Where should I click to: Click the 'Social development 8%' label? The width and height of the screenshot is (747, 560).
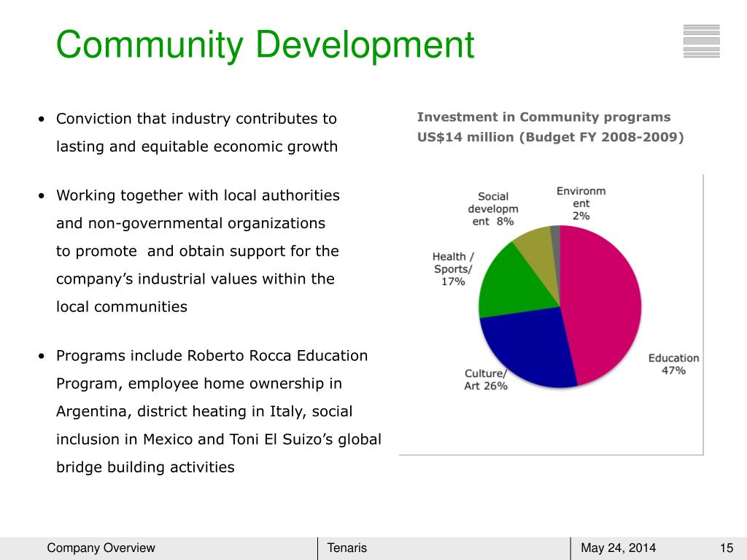click(493, 209)
